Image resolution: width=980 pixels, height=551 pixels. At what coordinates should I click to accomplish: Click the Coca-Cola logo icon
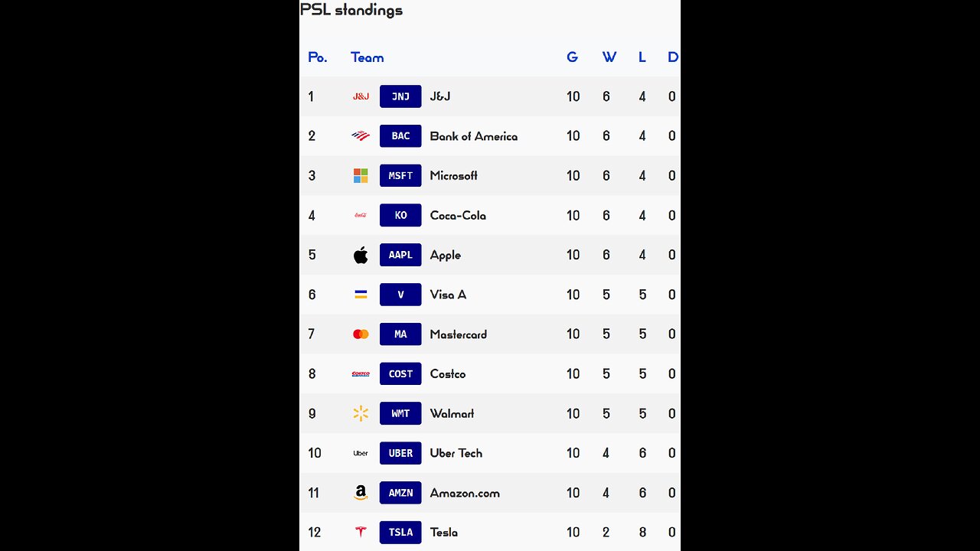361,216
